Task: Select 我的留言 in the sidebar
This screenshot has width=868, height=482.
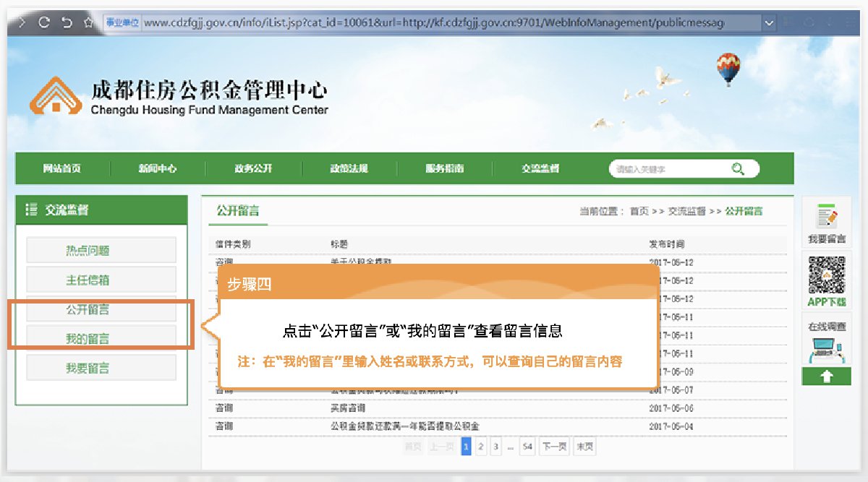Action: click(x=101, y=338)
